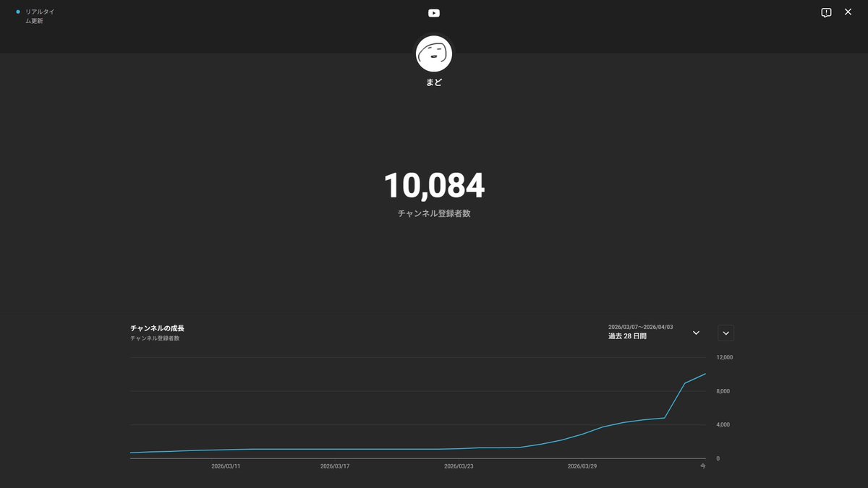868x488 pixels.
Task: Click the チャンネル登録者数 chart subtitle
Action: pos(155,338)
